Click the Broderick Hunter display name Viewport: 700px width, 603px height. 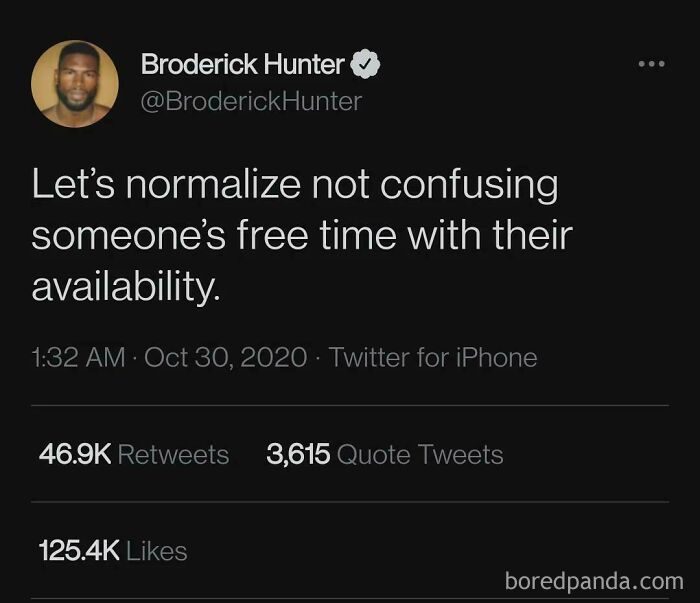click(243, 66)
